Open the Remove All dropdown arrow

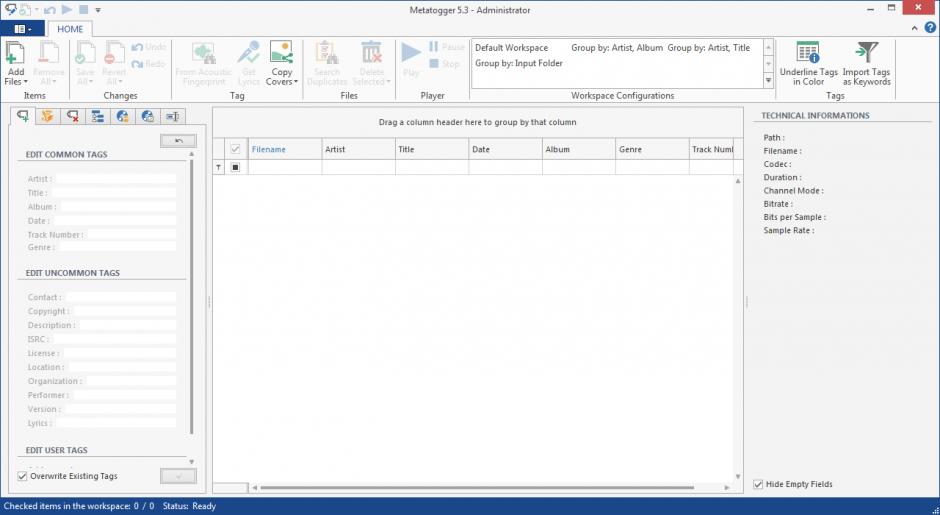tap(54, 82)
